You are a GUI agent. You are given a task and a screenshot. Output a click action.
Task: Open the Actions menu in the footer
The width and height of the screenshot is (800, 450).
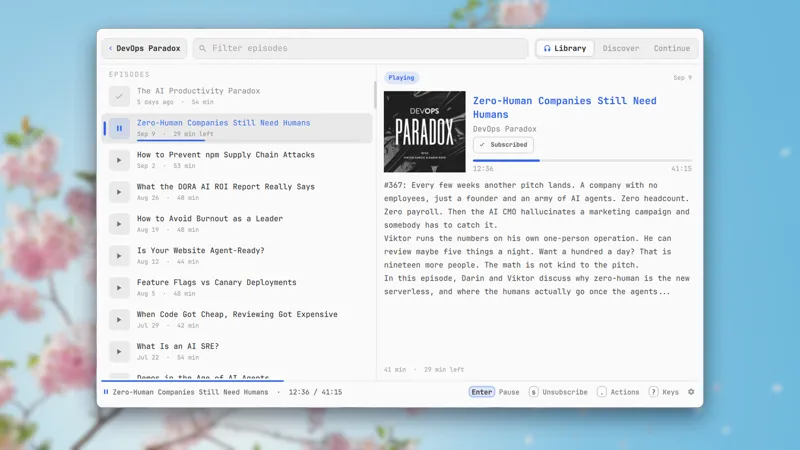coord(618,392)
